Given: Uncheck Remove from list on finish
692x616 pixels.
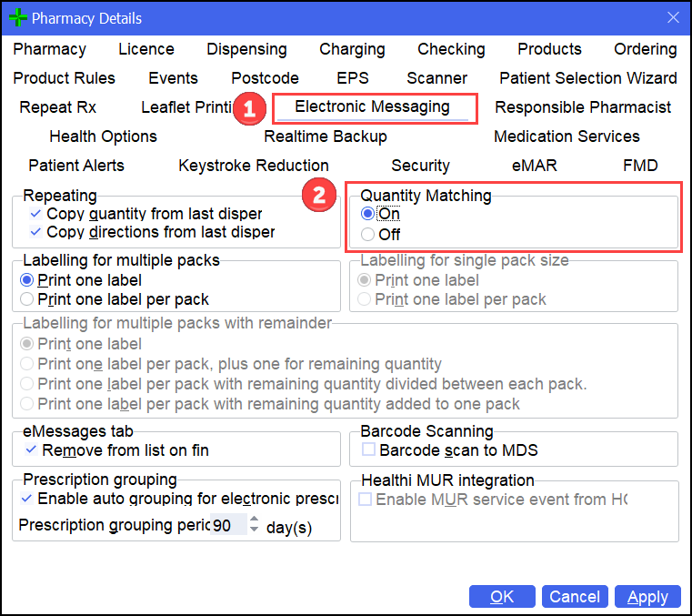Looking at the screenshot, I should (31, 449).
